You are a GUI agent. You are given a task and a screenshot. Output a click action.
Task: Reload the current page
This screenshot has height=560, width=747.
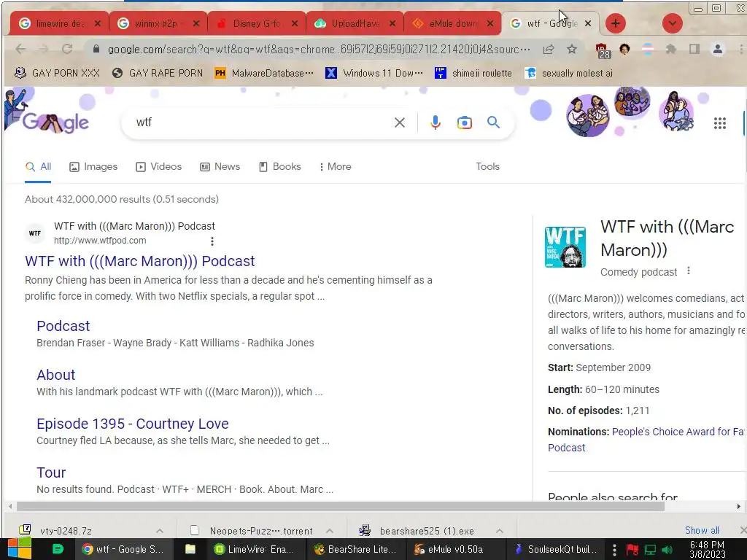click(x=67, y=49)
